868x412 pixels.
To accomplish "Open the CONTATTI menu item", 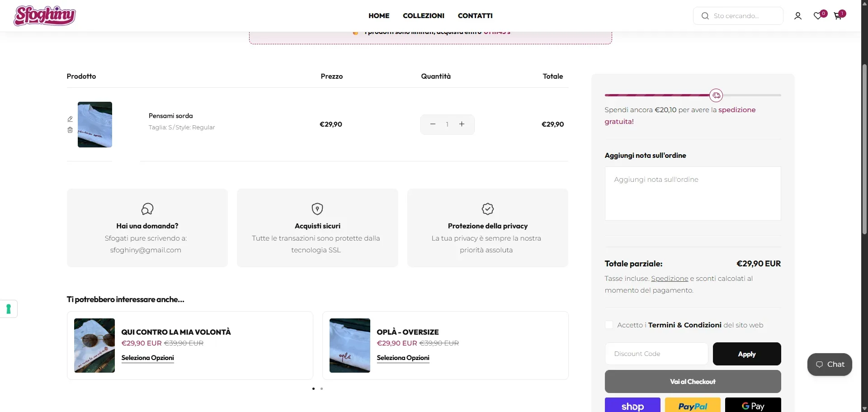I will click(x=475, y=16).
